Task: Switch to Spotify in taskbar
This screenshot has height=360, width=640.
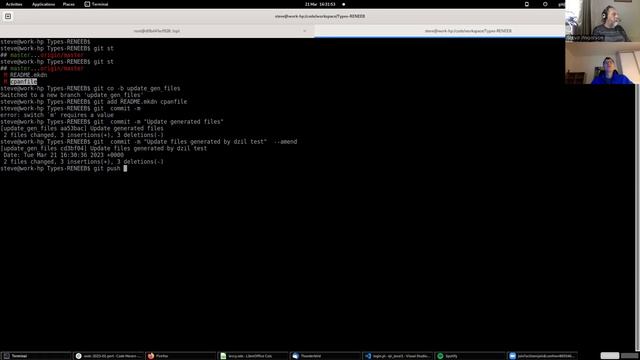Action: click(470, 356)
